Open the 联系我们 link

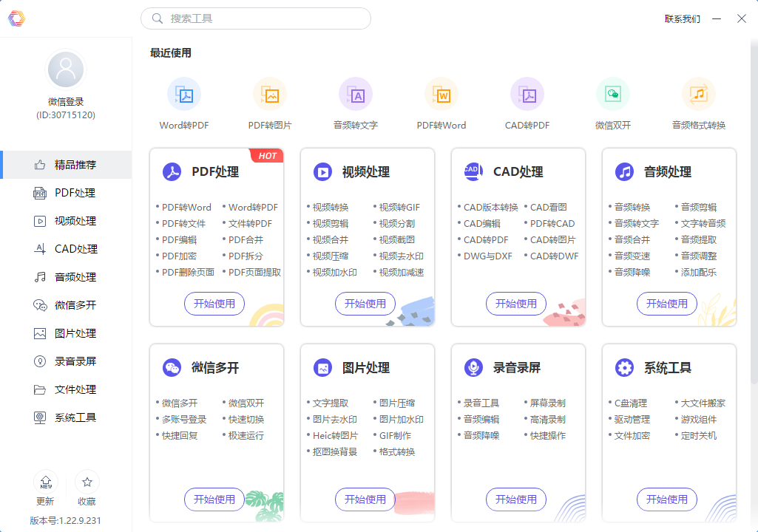click(682, 19)
